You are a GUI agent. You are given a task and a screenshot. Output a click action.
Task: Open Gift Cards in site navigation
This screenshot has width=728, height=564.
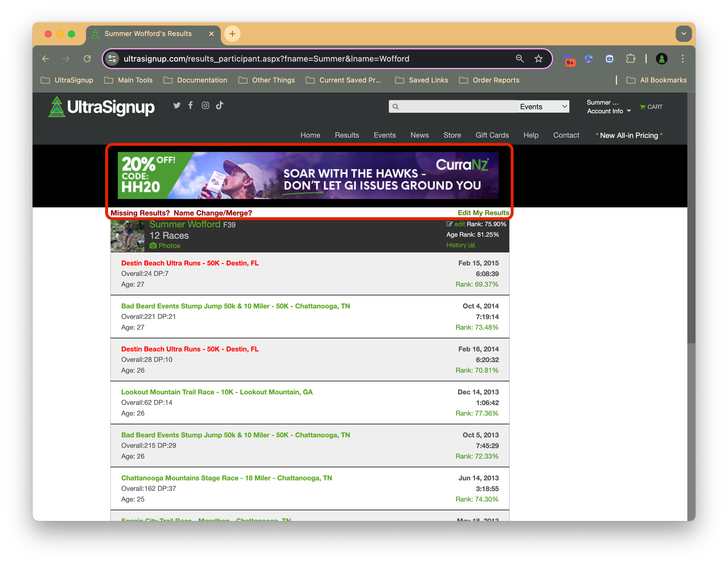492,135
